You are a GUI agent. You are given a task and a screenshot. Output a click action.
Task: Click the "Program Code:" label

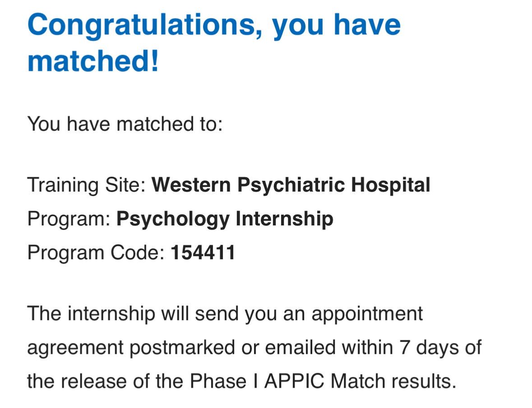tap(95, 253)
